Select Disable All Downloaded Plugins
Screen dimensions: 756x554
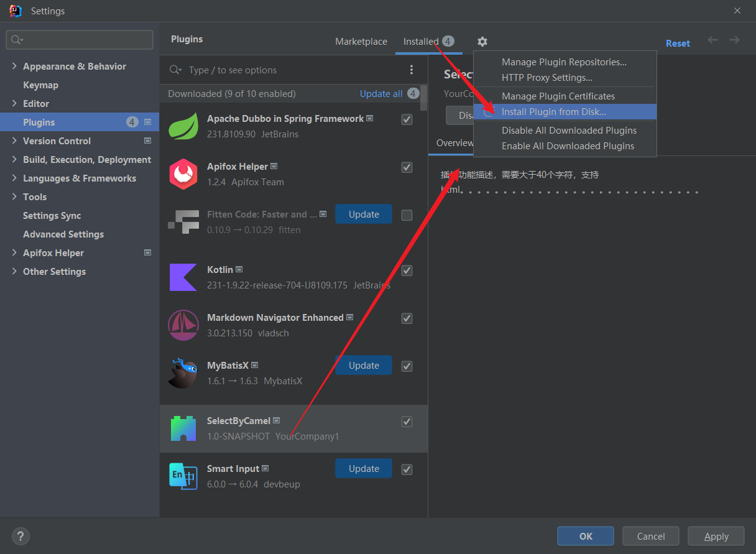pos(565,130)
